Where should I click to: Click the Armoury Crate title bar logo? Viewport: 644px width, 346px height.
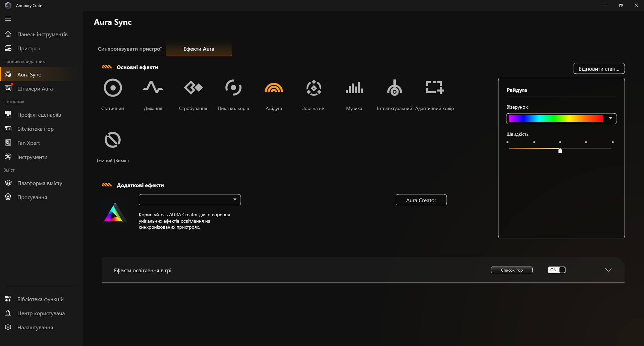click(8, 5)
